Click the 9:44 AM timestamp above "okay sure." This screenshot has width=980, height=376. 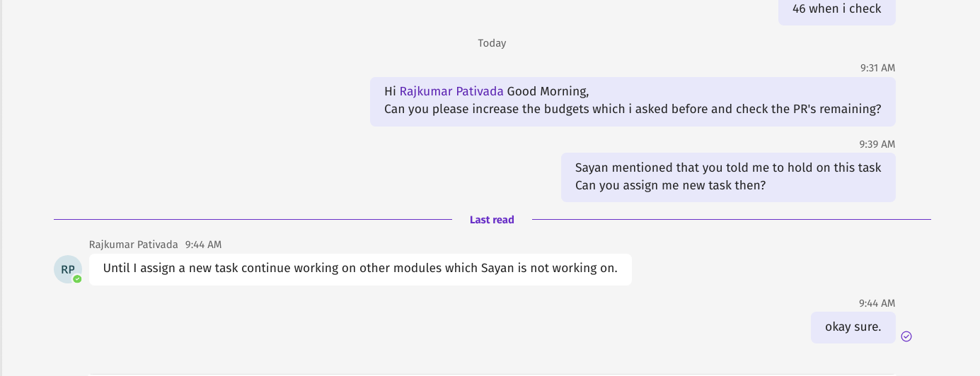click(877, 303)
